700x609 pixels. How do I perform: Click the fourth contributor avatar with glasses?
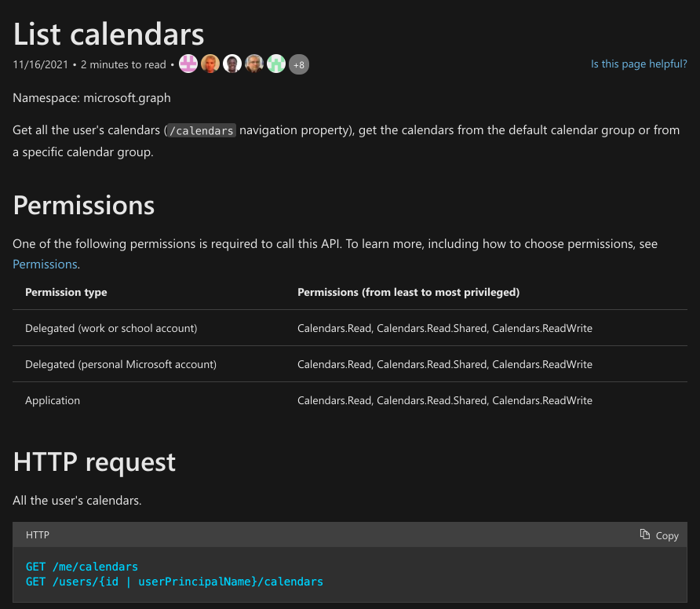254,64
